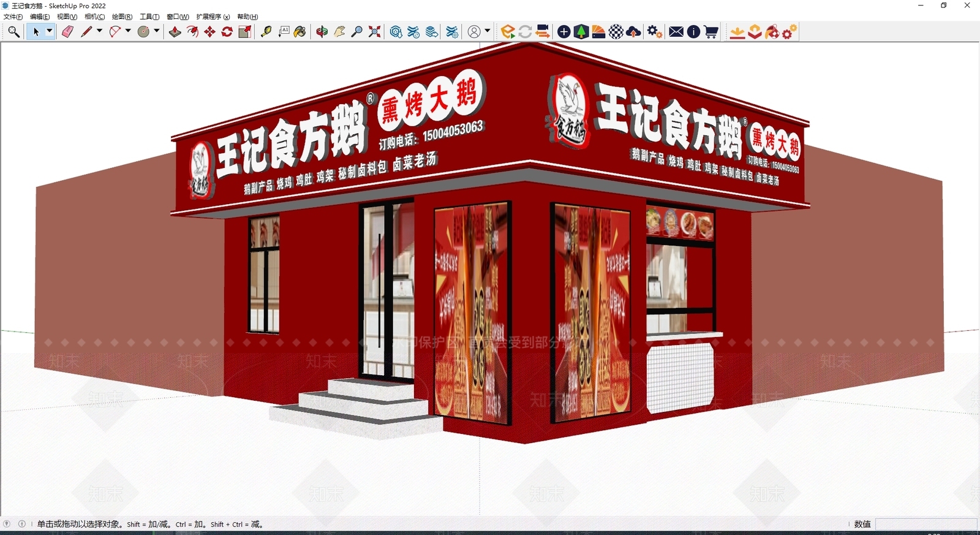This screenshot has height=535, width=980.
Task: Click the Enscape feedback envelope icon
Action: pyautogui.click(x=676, y=32)
